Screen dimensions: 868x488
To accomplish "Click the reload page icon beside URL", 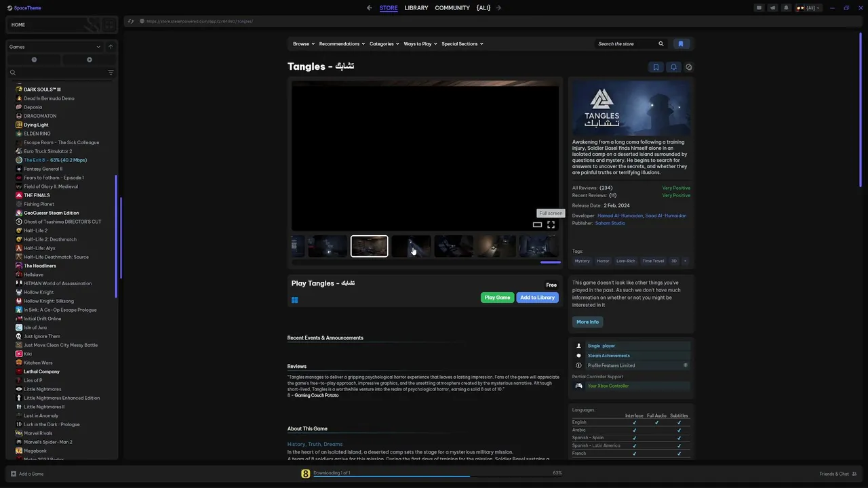I will [x=131, y=21].
